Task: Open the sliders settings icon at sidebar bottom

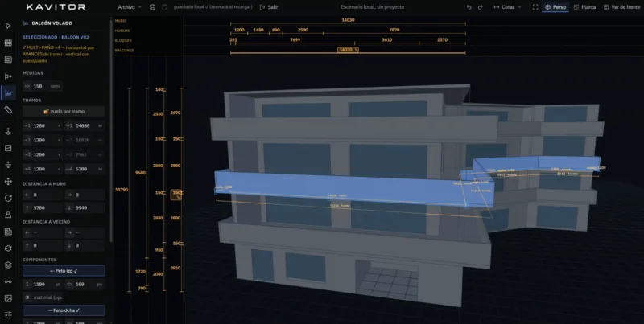Action: tap(8, 315)
